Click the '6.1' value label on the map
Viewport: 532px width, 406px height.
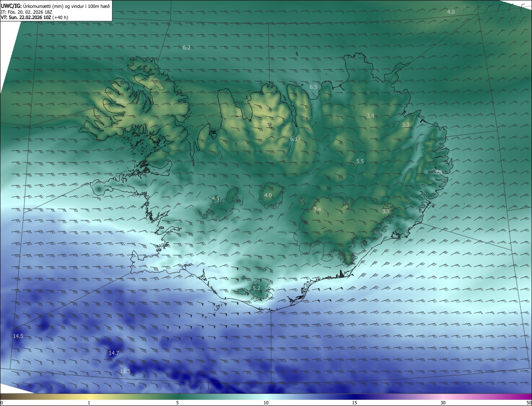(x=294, y=139)
